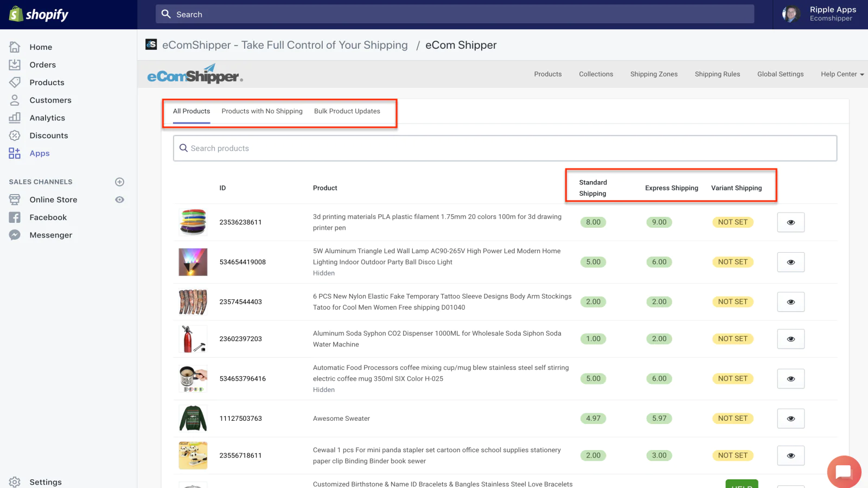
Task: Click 3.00 express shipping for Cewaal stapler
Action: pos(659,455)
